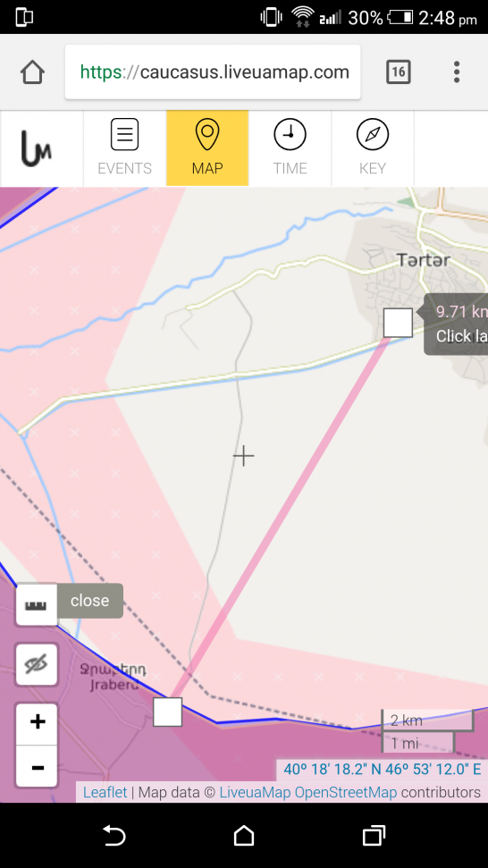Open the TIME tab
Image resolution: width=488 pixels, height=868 pixels.
click(x=290, y=147)
